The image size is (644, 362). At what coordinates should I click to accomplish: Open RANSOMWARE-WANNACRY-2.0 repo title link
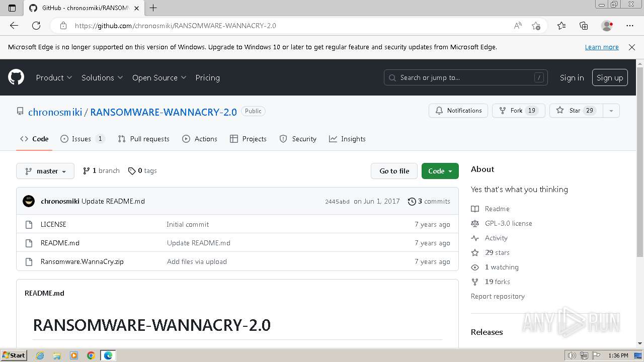coord(164,112)
